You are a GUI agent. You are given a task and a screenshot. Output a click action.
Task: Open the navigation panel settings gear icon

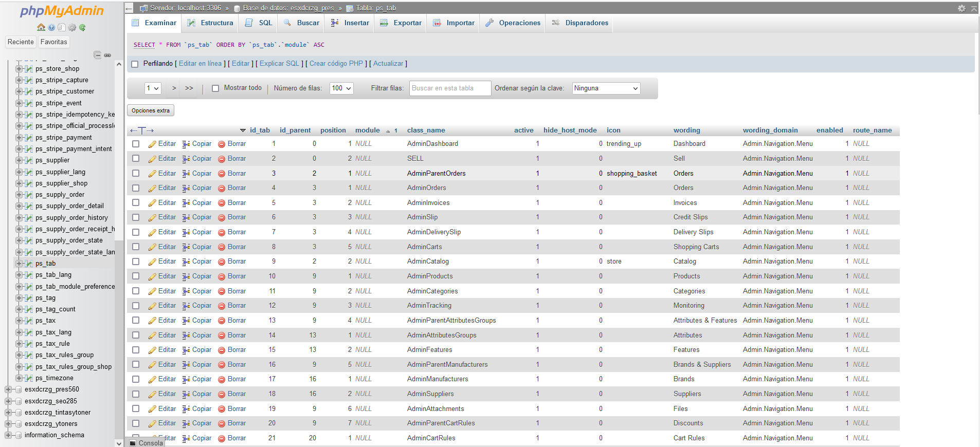coord(72,27)
